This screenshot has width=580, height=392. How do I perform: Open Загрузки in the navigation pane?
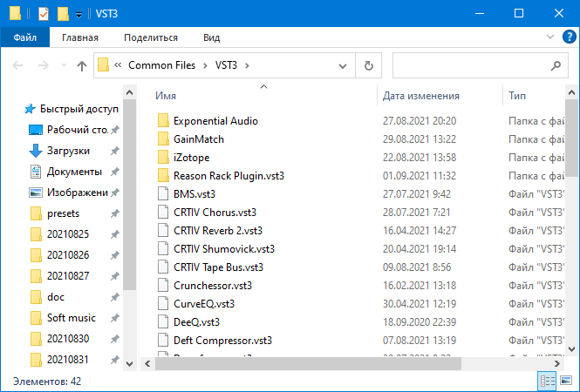click(x=68, y=151)
